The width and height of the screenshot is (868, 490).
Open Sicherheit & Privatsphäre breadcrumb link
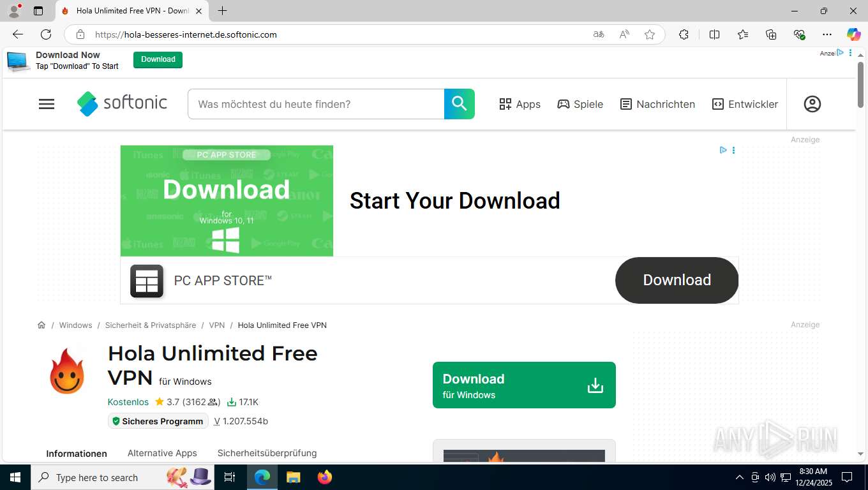[x=151, y=325]
